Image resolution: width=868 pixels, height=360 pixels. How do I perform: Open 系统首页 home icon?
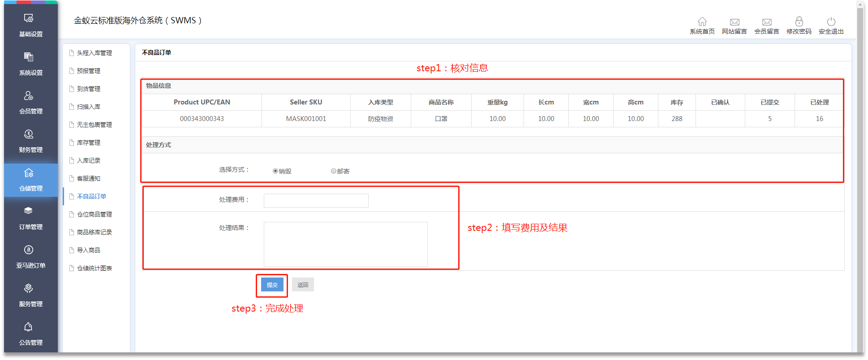pyautogui.click(x=702, y=22)
